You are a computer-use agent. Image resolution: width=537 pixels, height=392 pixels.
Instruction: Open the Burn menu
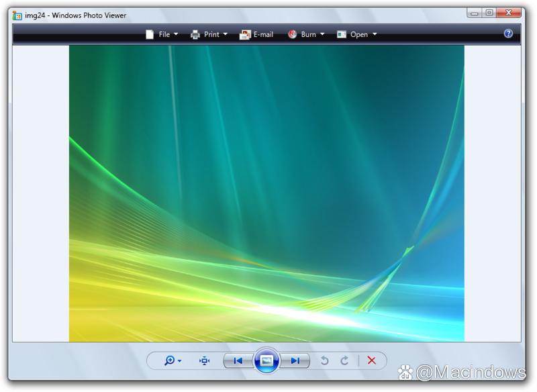pos(306,35)
